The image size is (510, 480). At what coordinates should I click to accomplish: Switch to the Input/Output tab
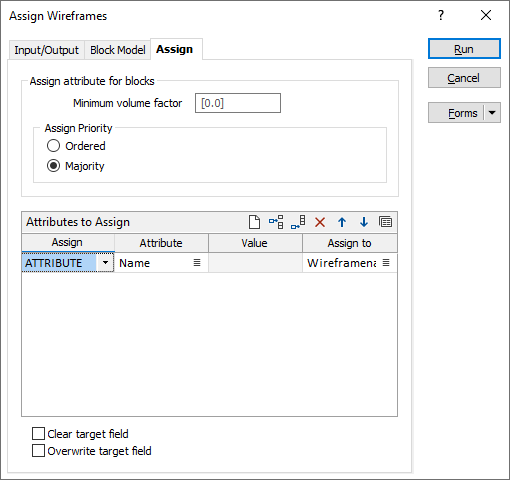47,50
